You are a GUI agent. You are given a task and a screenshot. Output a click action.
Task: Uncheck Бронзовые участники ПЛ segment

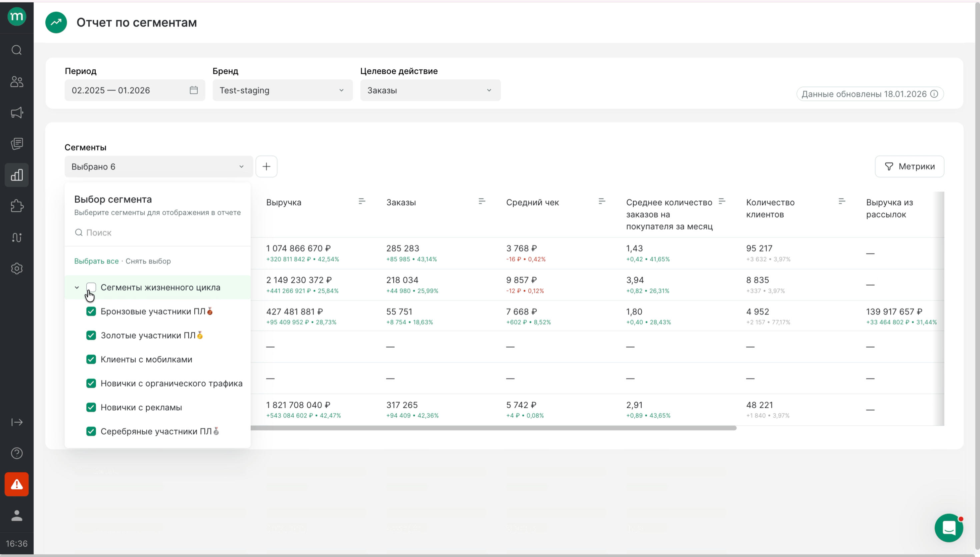[x=91, y=312]
